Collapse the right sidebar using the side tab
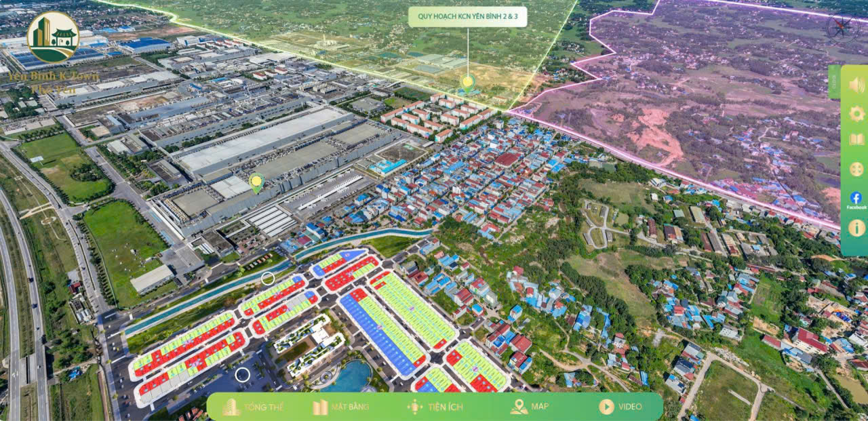 pos(833,82)
